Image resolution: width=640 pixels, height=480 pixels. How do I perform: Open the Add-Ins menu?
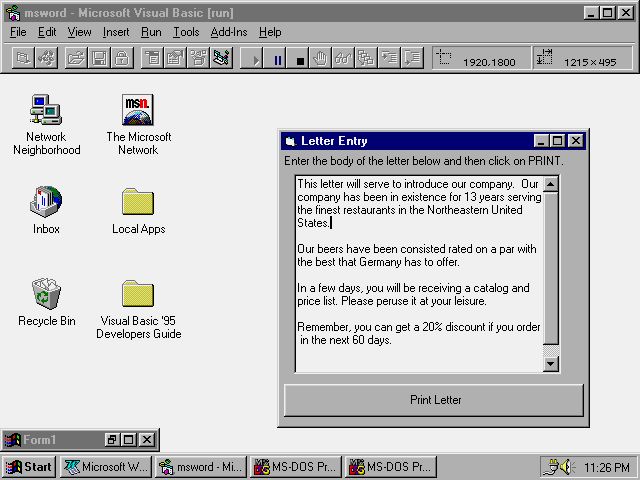coord(228,32)
